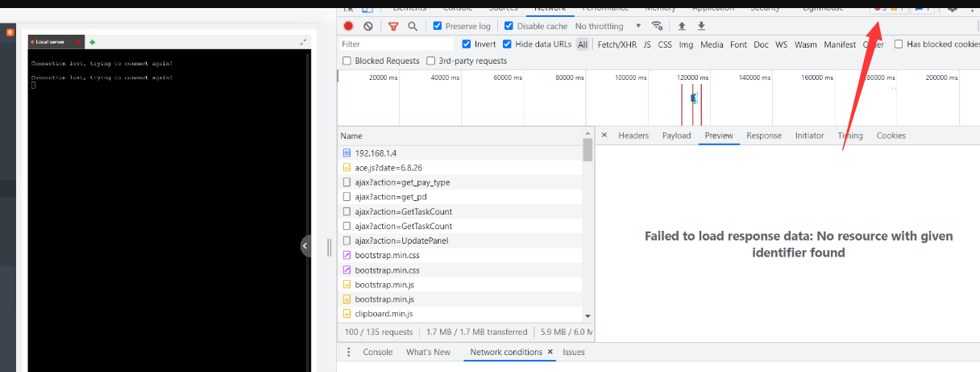Viewport: 980px width, 372px height.
Task: Switch to the Response tab
Action: pos(763,136)
